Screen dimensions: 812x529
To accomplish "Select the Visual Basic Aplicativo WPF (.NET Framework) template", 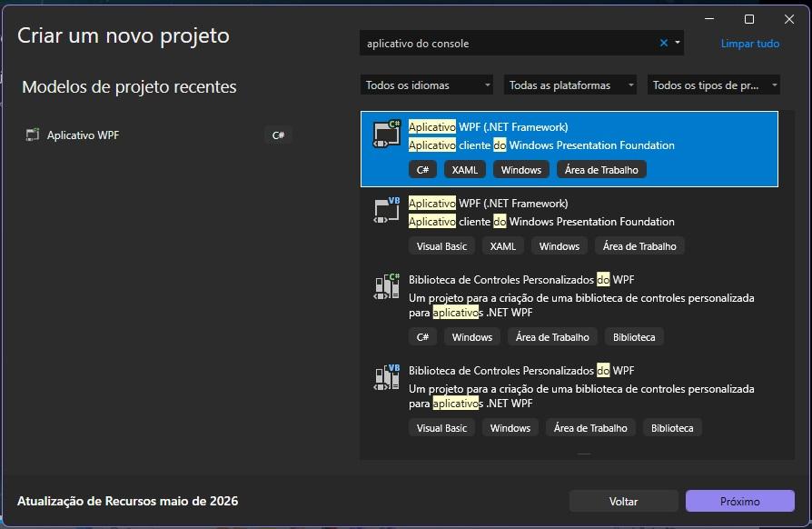I will click(569, 225).
